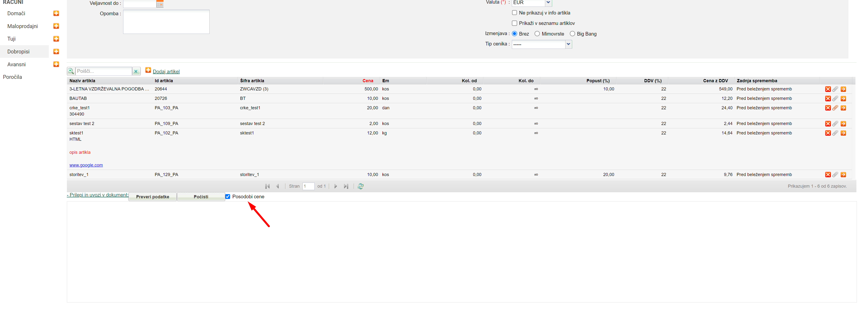Viewport: 868px width, 310px height.
Task: Clear the search field with X icon
Action: (x=136, y=71)
